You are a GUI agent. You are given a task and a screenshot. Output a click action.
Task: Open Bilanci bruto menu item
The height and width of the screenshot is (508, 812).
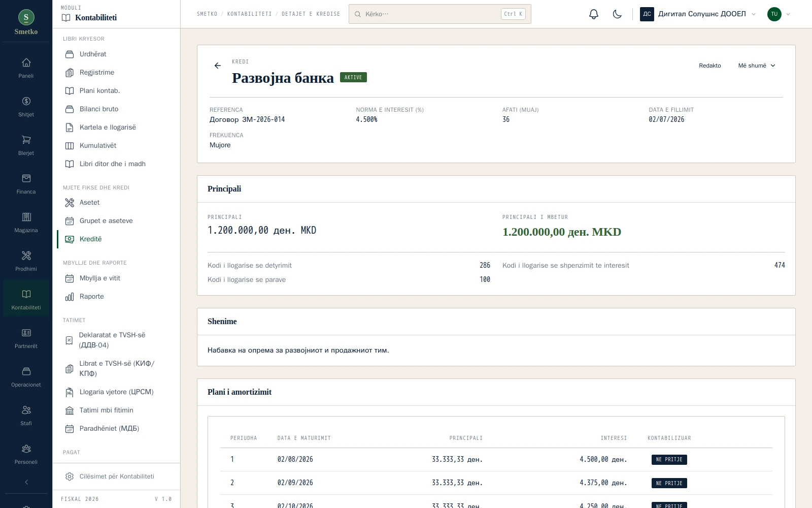pyautogui.click(x=116, y=109)
